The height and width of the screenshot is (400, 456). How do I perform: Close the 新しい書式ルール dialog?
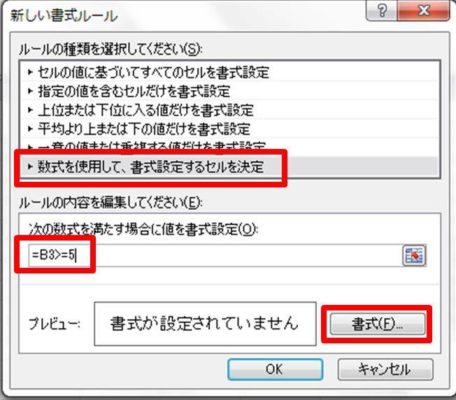424,11
